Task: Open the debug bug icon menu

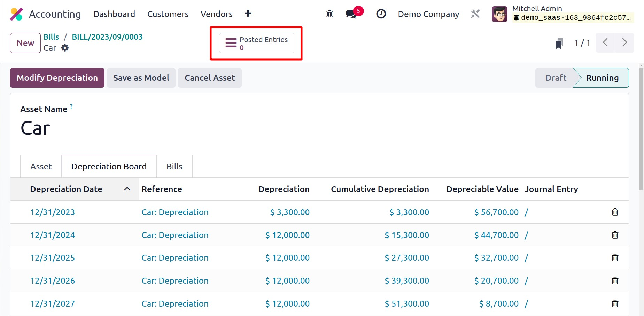Action: (x=329, y=14)
